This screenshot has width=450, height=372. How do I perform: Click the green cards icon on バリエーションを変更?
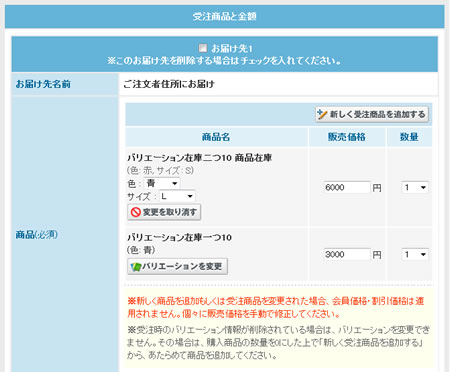point(136,267)
